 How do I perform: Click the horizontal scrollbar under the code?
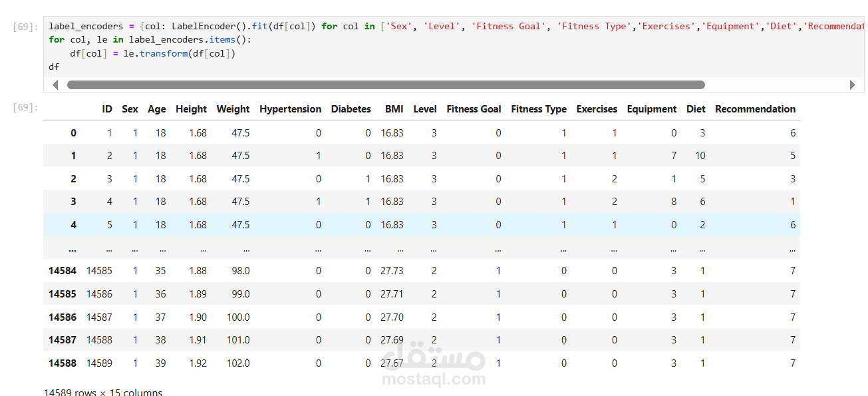(386, 85)
